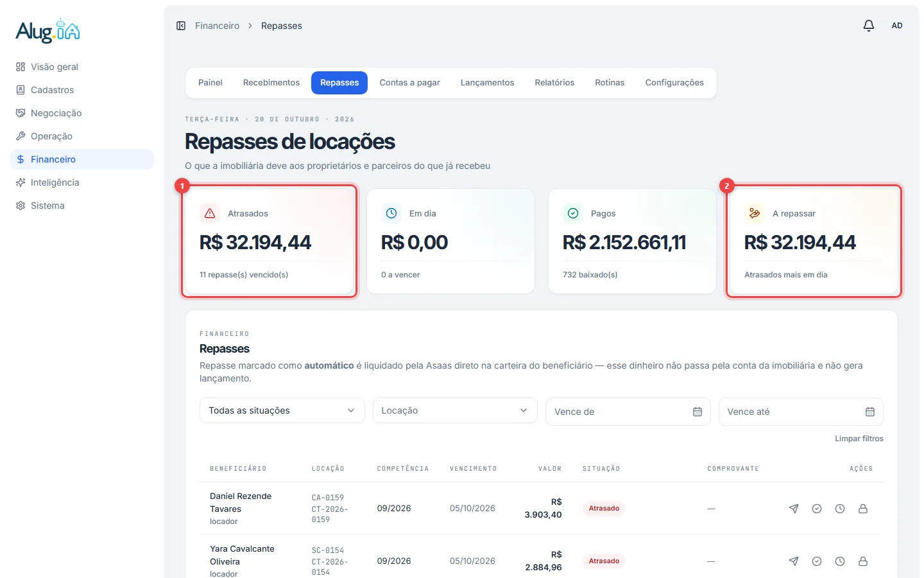This screenshot has width=924, height=578.
Task: Open the Configurações tab
Action: [674, 83]
